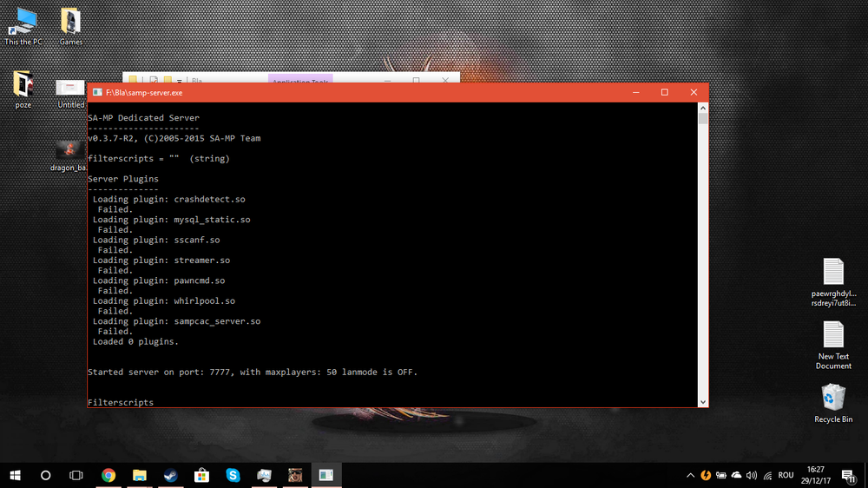This screenshot has width=868, height=488.
Task: Click the 'SA-MP Dedicated Server' heading
Action: click(x=143, y=118)
